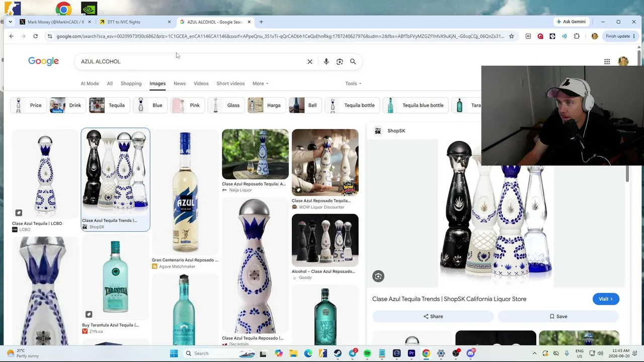Image resolution: width=644 pixels, height=362 pixels.
Task: Switch to the Short videos tab
Action: click(x=230, y=83)
